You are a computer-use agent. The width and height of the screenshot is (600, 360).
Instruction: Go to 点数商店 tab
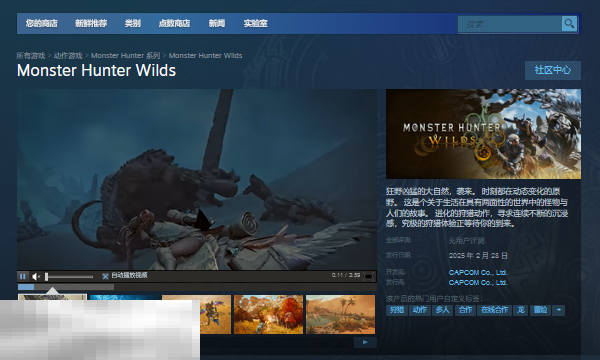174,23
